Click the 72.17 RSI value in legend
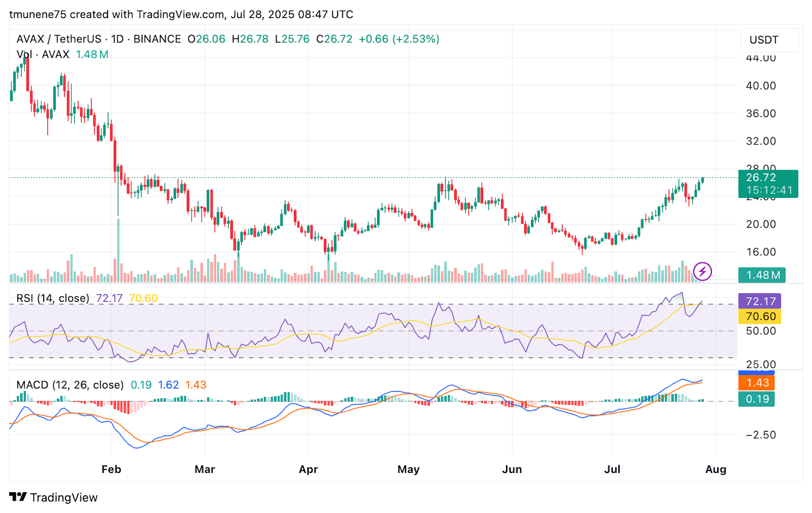This screenshot has height=513, width=812. pos(110,298)
